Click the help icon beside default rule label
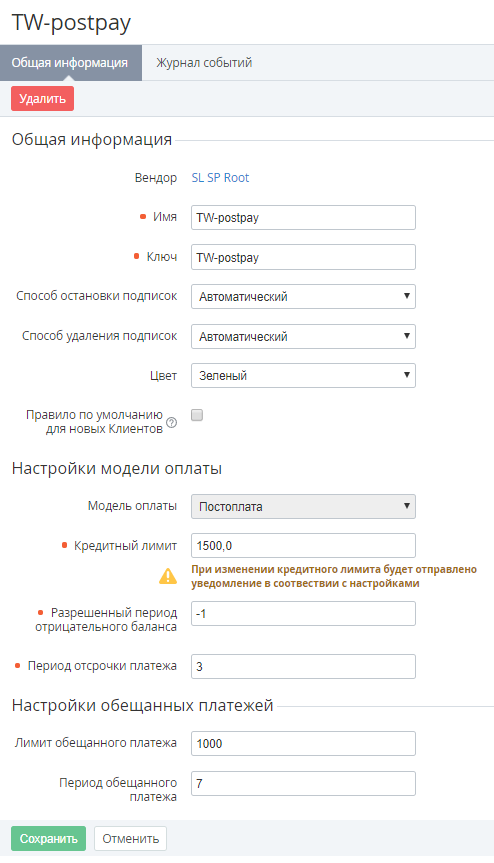 (x=172, y=423)
